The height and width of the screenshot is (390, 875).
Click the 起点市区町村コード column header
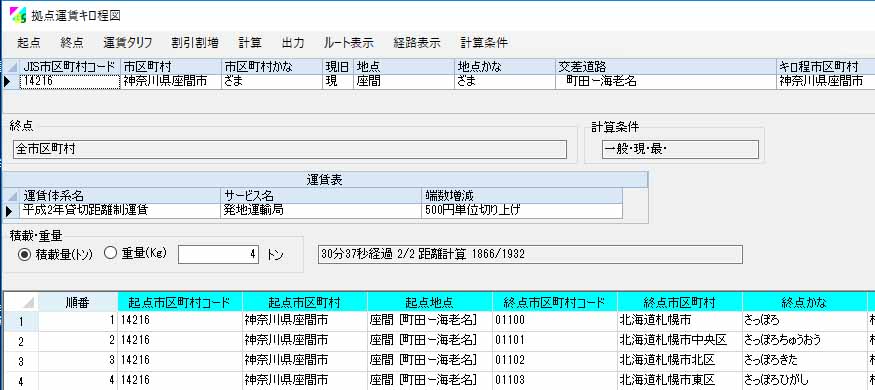point(180,302)
